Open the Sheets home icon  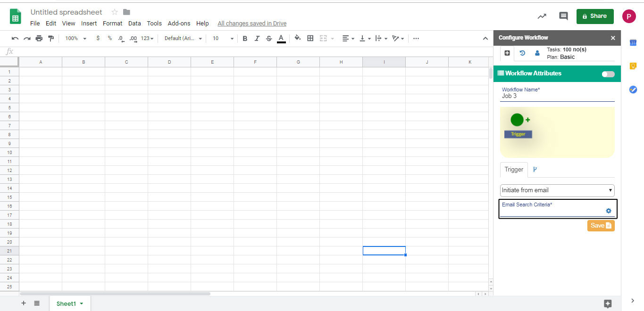[x=16, y=16]
